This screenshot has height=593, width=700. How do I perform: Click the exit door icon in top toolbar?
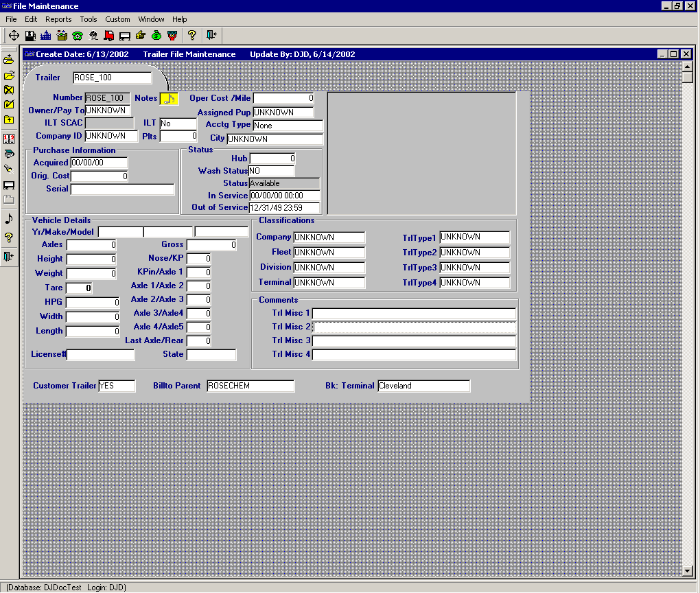[x=211, y=35]
